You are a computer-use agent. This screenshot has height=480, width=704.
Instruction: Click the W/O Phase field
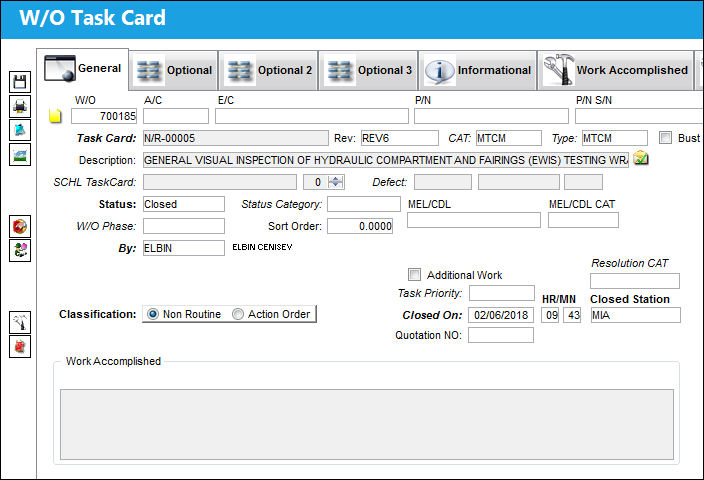coord(184,226)
